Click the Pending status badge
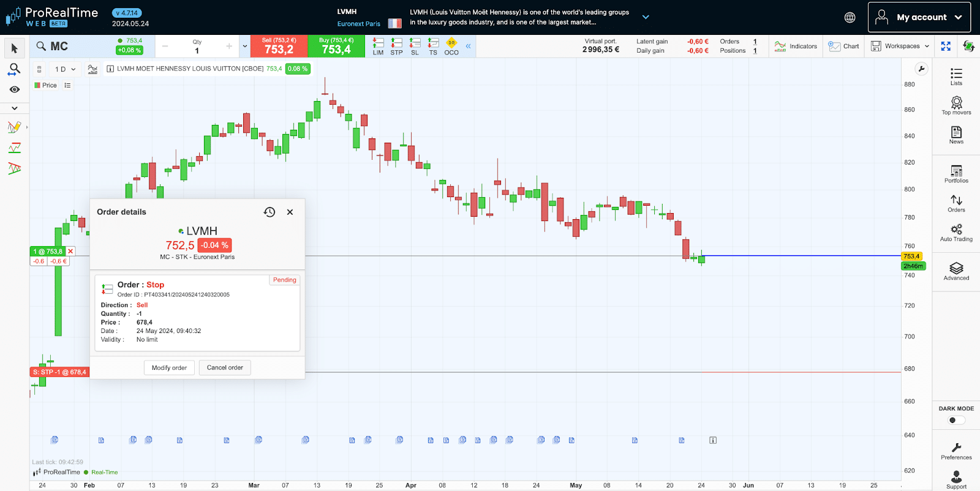This screenshot has height=491, width=980. tap(284, 280)
